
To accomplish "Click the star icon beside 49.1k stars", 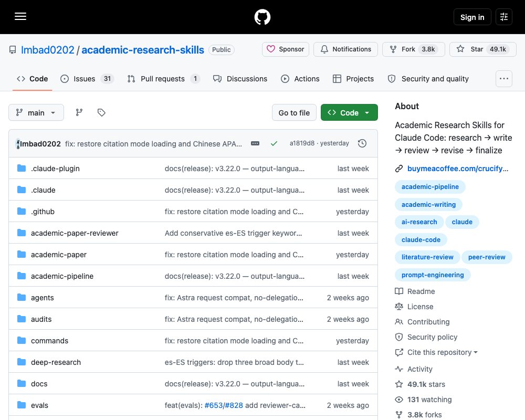I will (x=399, y=384).
